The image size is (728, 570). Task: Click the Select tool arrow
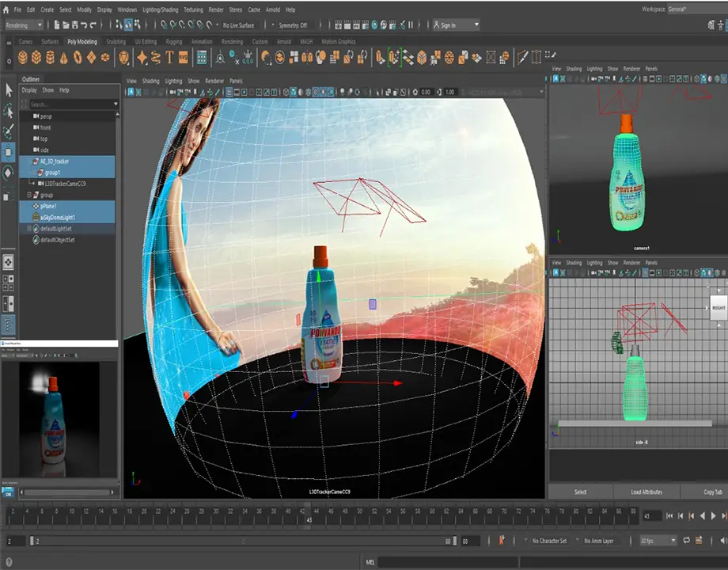click(9, 89)
